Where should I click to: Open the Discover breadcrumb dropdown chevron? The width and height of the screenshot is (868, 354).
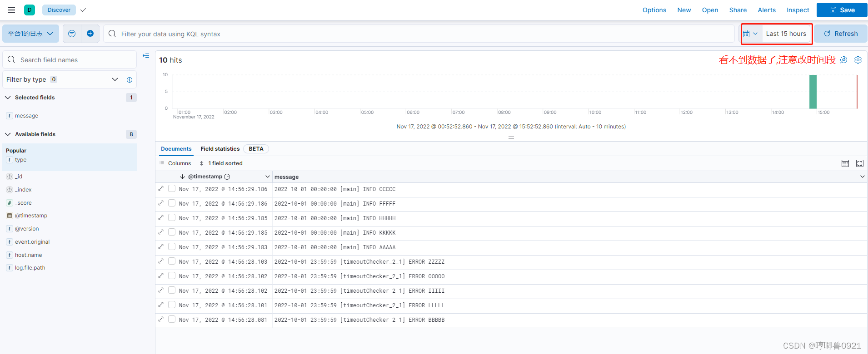(83, 10)
